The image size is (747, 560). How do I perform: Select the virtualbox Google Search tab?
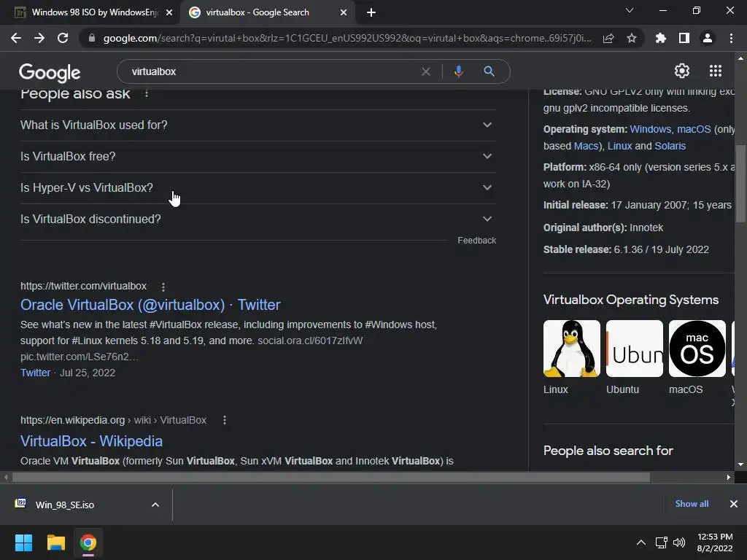tap(267, 12)
